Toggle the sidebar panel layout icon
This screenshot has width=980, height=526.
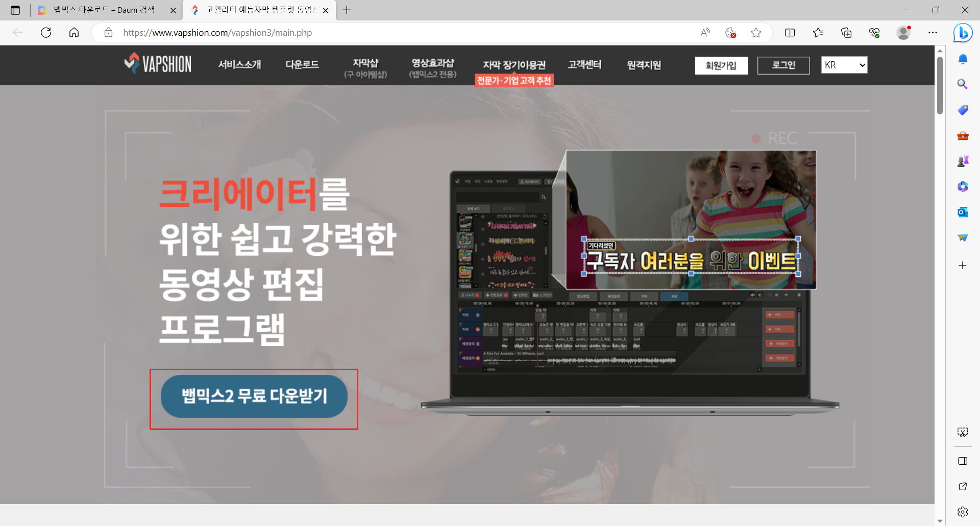(x=963, y=461)
